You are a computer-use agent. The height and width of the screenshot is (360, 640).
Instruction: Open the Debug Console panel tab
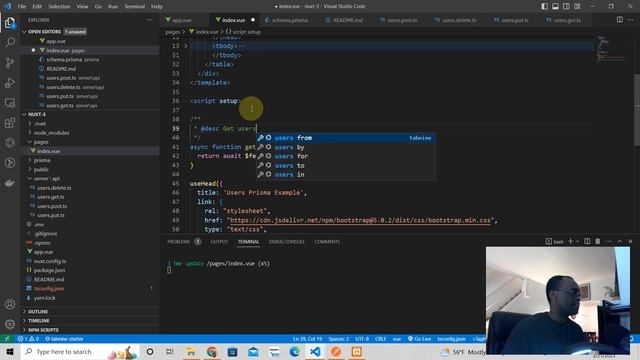287,242
